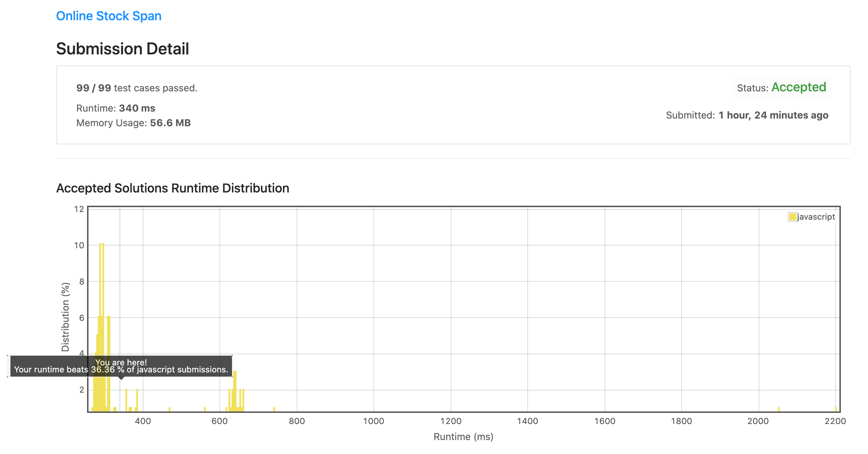This screenshot has width=868, height=454.
Task: Click the yellow bar cluster near 640 ms
Action: pyautogui.click(x=235, y=391)
